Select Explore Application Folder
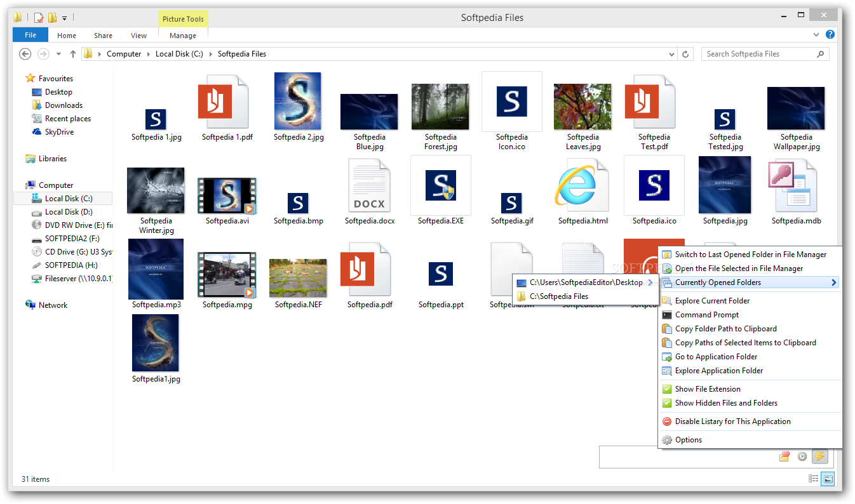Viewport: 855px width, 504px height. (x=719, y=371)
